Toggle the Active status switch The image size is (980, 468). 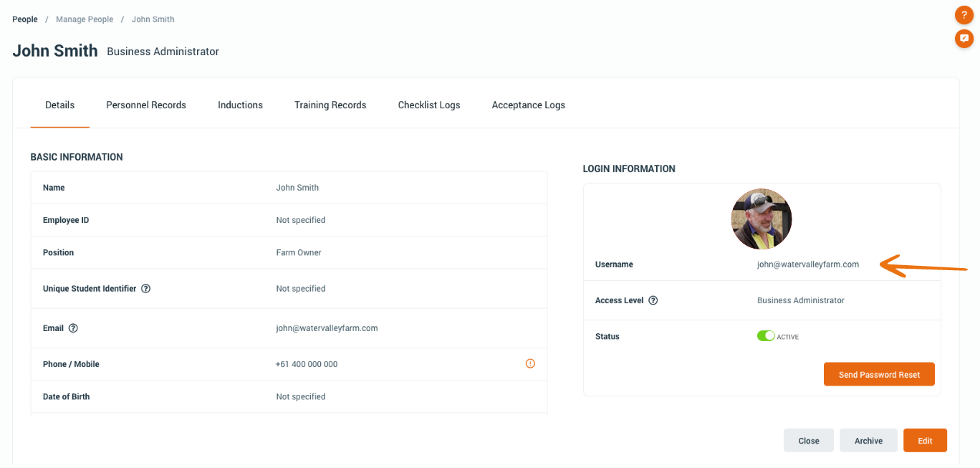pyautogui.click(x=766, y=336)
